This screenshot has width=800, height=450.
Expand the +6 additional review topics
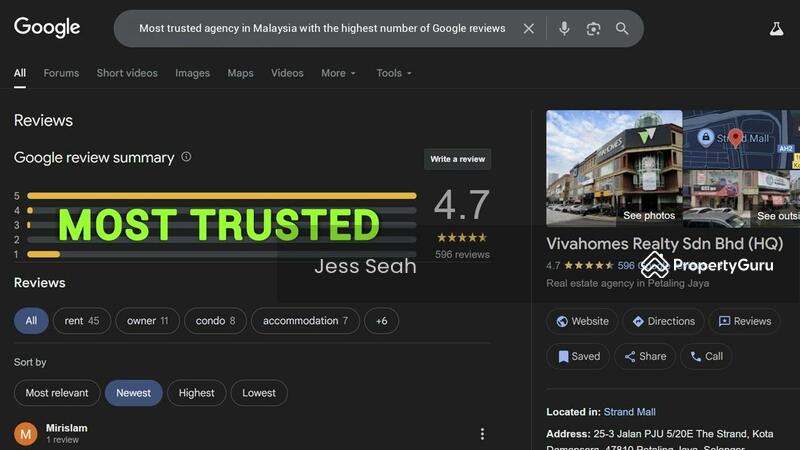pyautogui.click(x=381, y=321)
